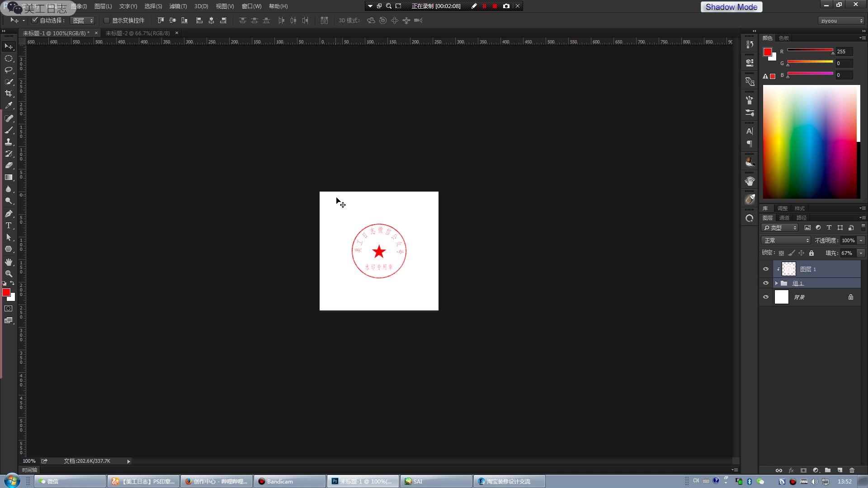Select the Eyedropper tool
The height and width of the screenshot is (488, 868).
pyautogui.click(x=9, y=105)
